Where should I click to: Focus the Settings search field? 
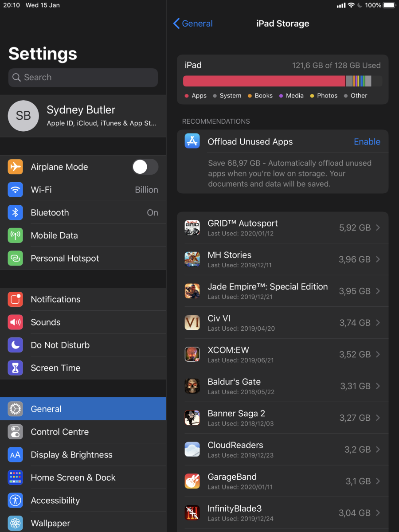pos(83,78)
